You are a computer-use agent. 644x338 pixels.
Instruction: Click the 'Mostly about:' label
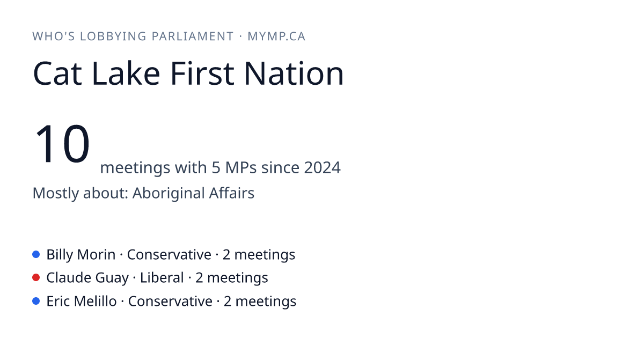coord(80,193)
